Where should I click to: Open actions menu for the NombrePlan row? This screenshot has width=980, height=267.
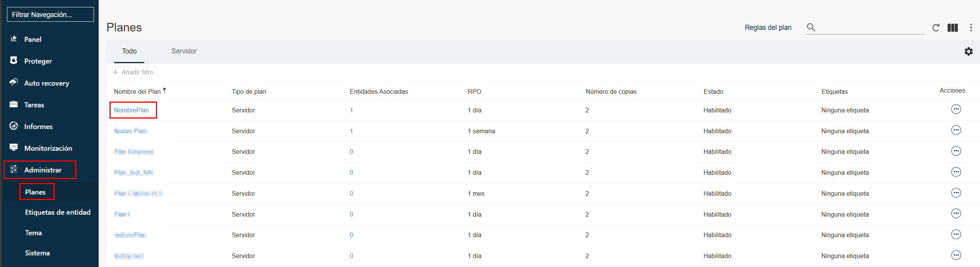(x=956, y=109)
